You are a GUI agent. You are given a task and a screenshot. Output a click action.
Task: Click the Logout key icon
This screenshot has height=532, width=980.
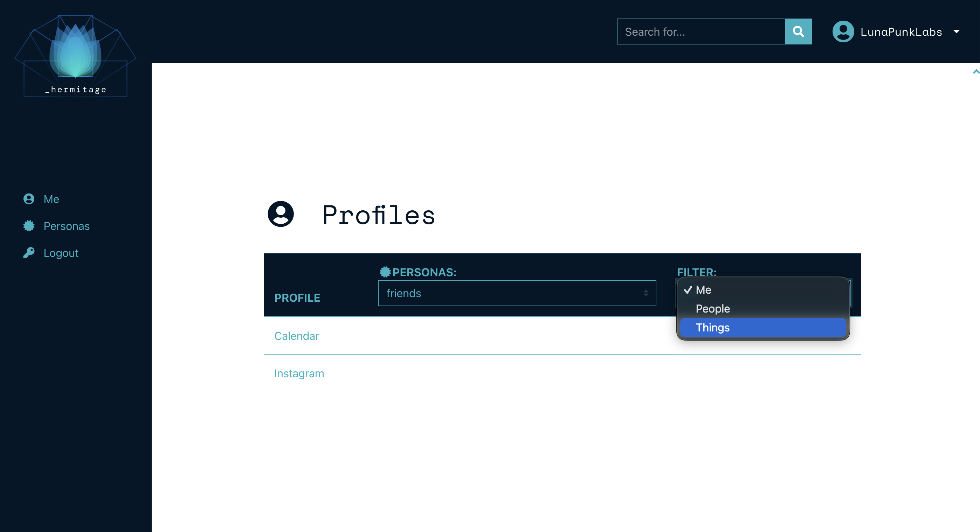coord(29,253)
